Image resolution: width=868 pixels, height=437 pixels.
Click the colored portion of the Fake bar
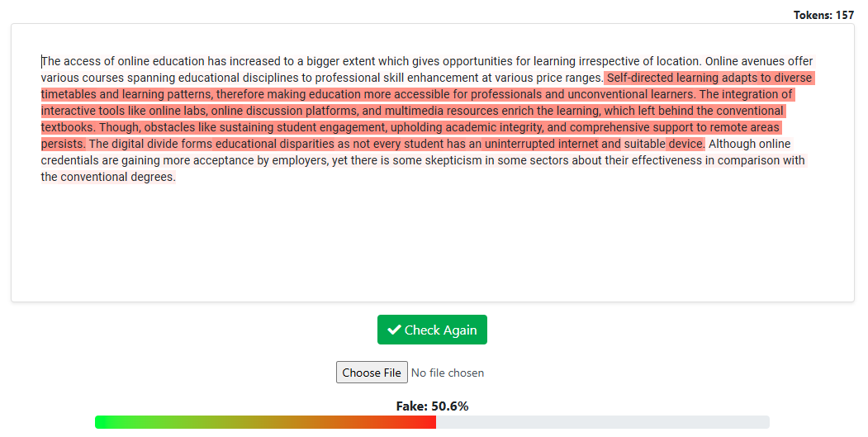tap(264, 422)
